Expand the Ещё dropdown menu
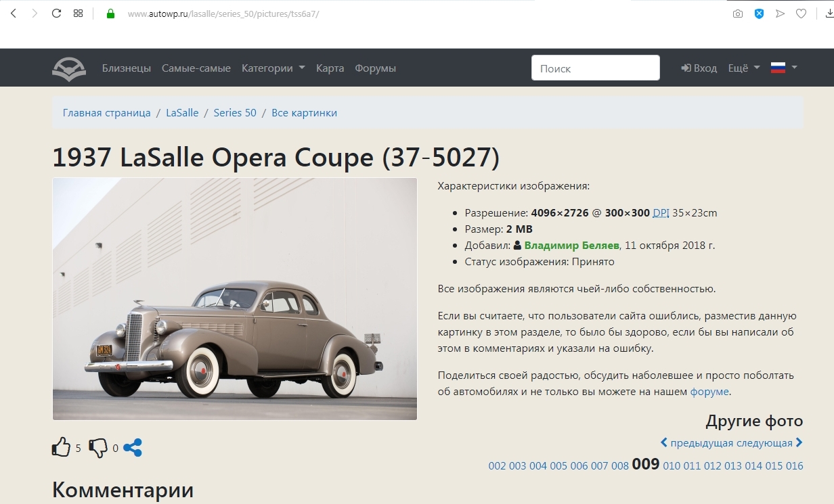 pyautogui.click(x=744, y=68)
